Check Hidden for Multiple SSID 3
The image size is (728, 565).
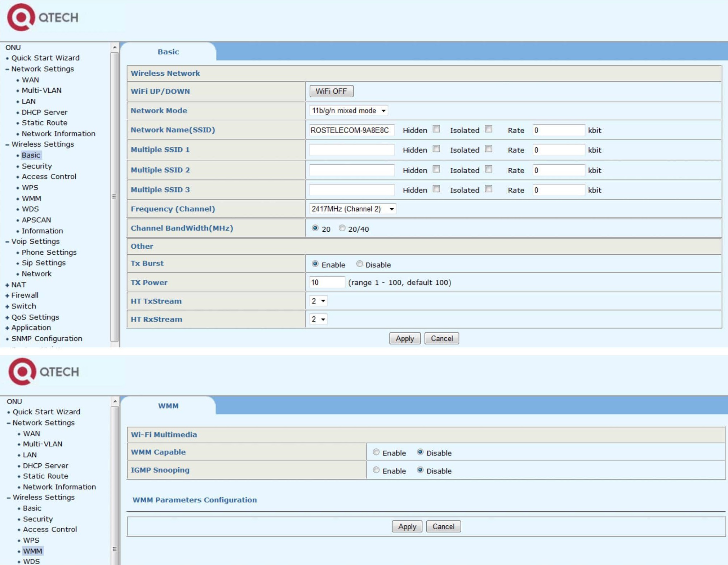[x=436, y=189]
